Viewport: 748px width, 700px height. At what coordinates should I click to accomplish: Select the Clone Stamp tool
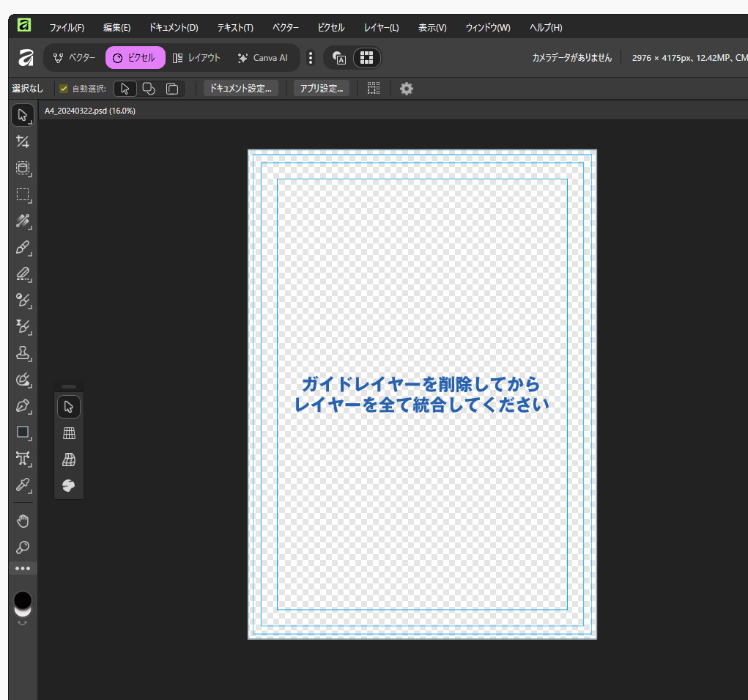23,353
